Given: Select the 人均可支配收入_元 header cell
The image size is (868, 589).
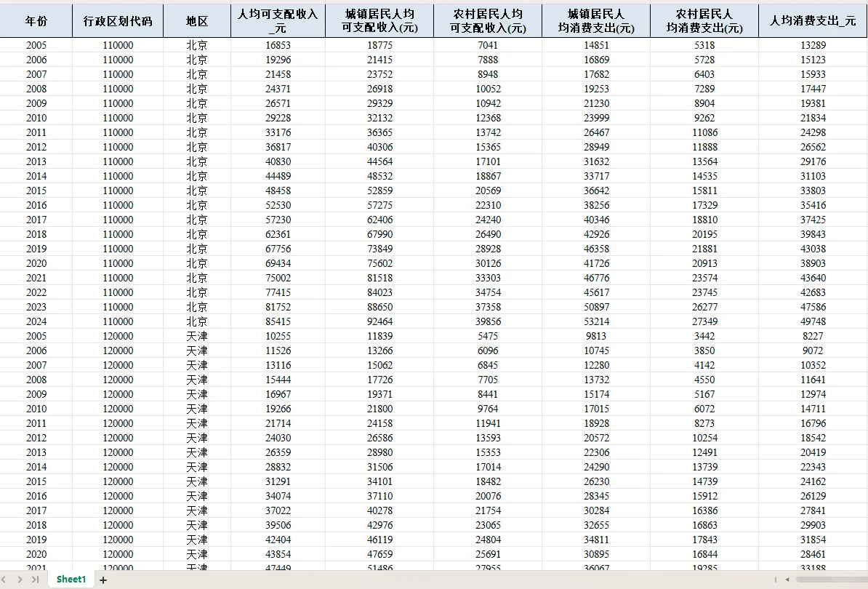Looking at the screenshot, I should pyautogui.click(x=278, y=21).
